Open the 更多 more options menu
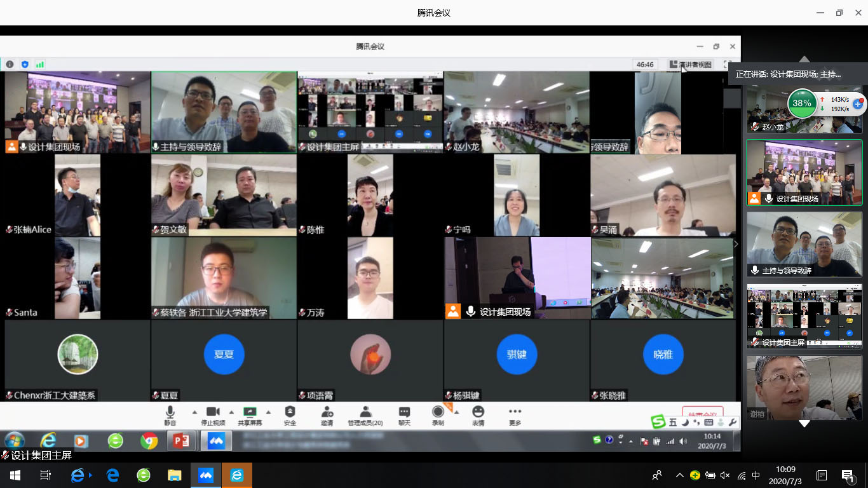Screen dimensions: 868x488 pyautogui.click(x=515, y=414)
